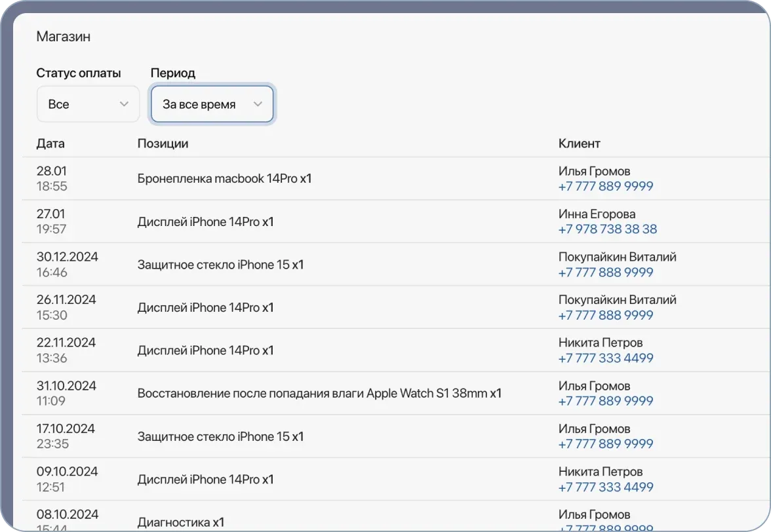Click the Дата column header
This screenshot has height=532, width=771.
coord(50,143)
